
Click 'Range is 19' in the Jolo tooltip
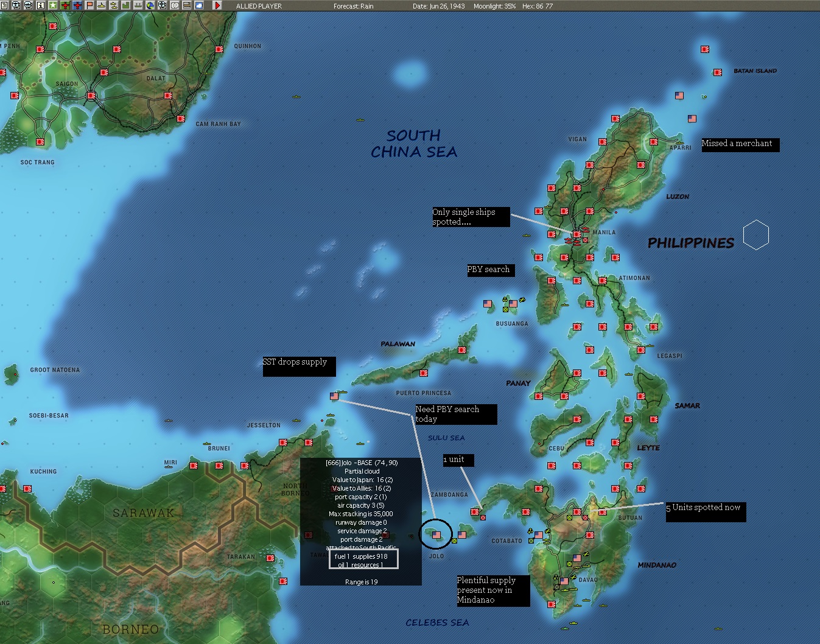361,583
